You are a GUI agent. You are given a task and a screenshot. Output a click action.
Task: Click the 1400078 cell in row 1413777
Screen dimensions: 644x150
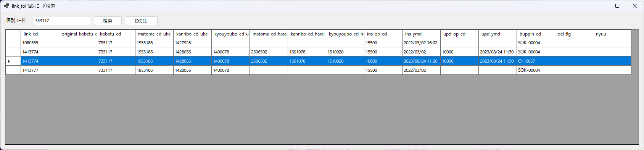(x=230, y=70)
